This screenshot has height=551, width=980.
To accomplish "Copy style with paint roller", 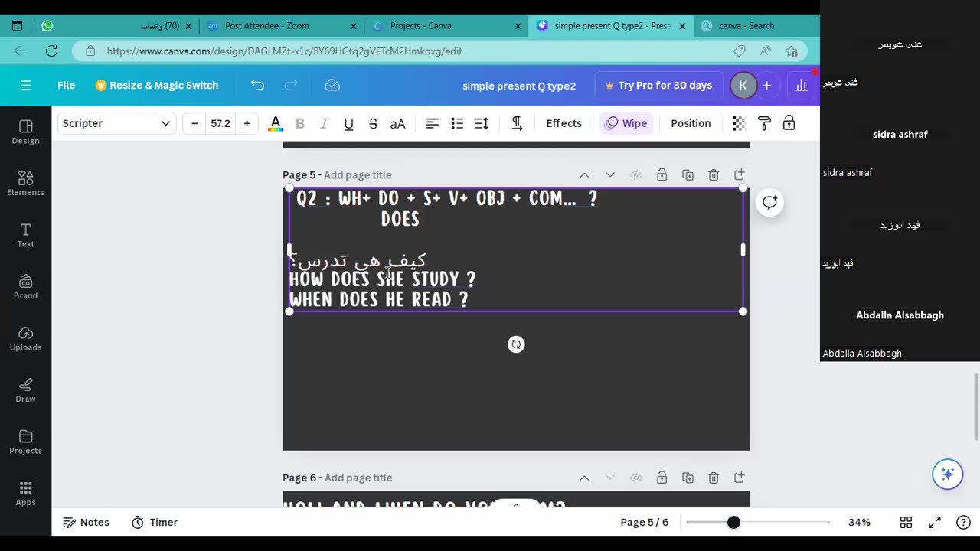I will coord(764,123).
